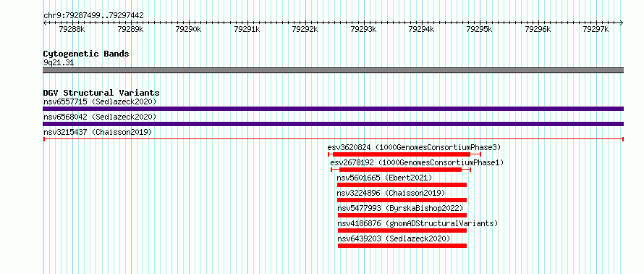Screen dimensions: 644x274
Task: Click the red bar under nsv5601665
Action: click(x=402, y=185)
